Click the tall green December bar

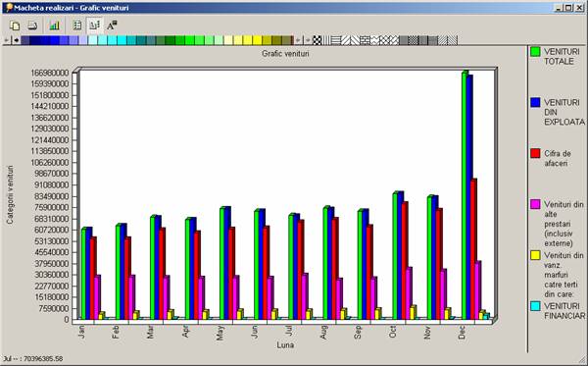(465, 195)
